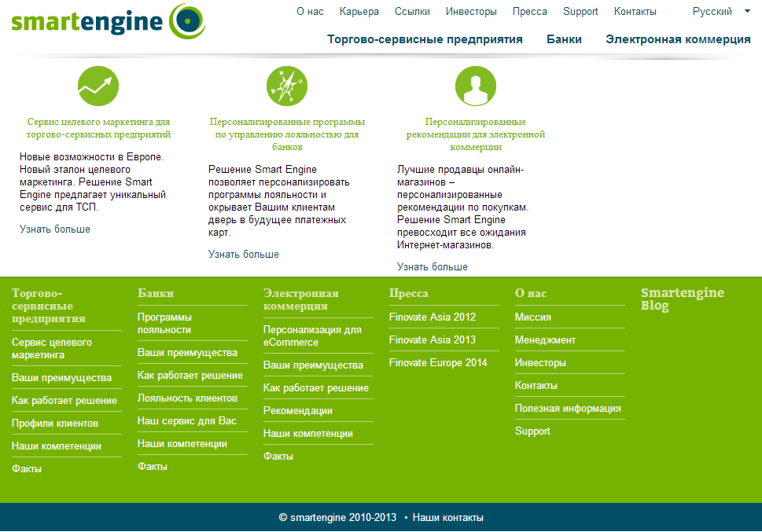Screen dimensions: 762x532
Task: Open Пресса in the top menu
Action: 530,11
